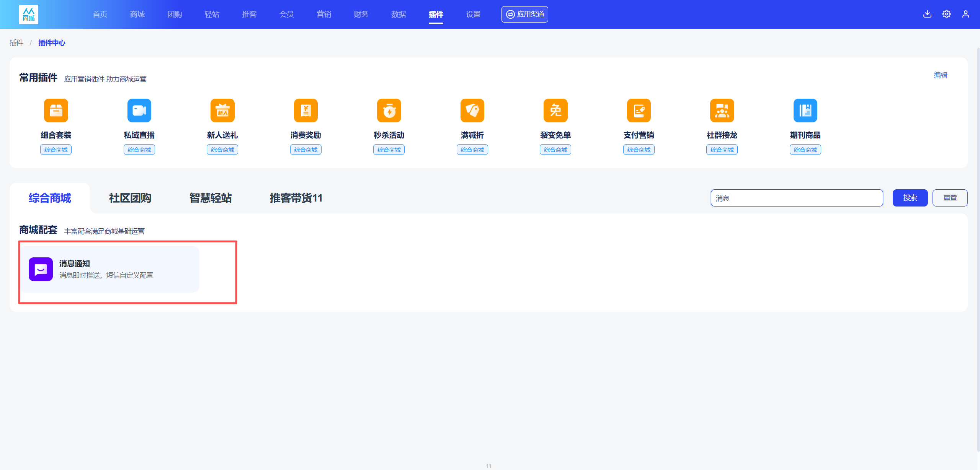
Task: Launch the 新人送礼 gift icon
Action: (x=222, y=111)
